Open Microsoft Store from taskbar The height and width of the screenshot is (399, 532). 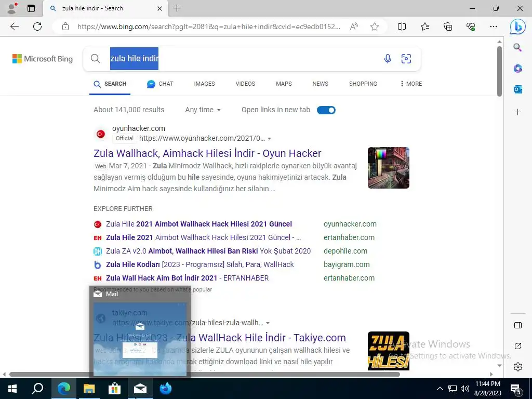[114, 389]
